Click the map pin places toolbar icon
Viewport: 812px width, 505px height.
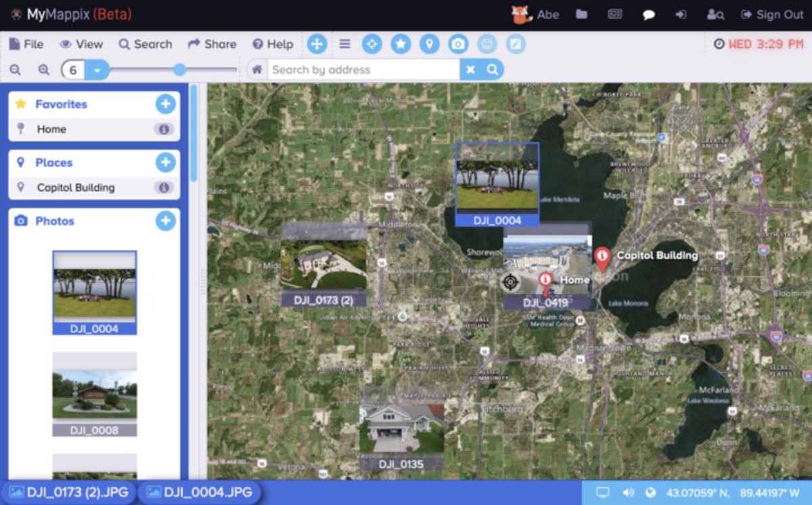[429, 44]
